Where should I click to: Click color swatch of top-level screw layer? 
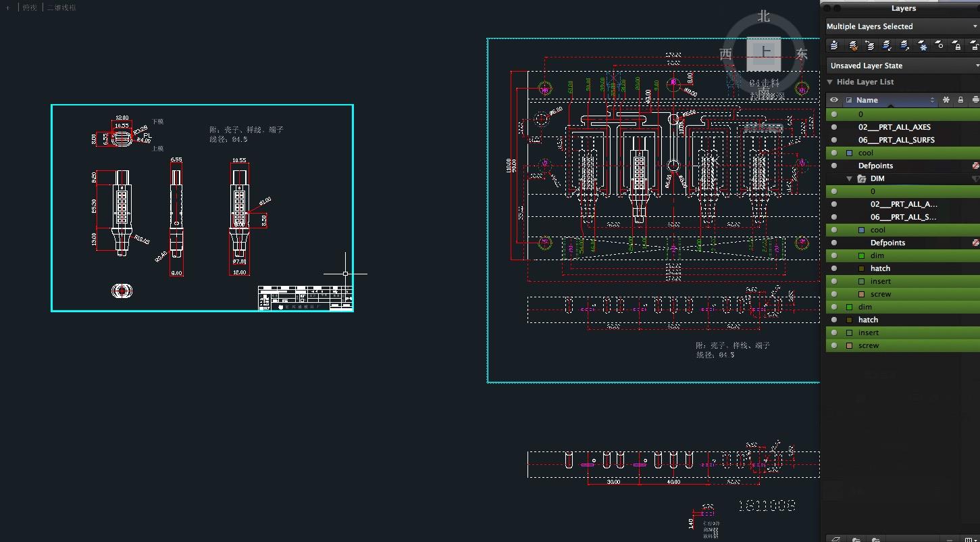(849, 345)
